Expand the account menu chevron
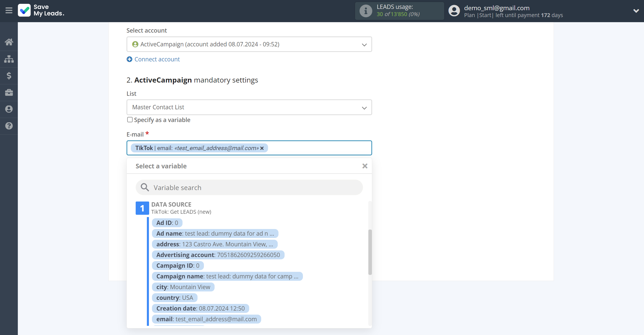644x335 pixels. [x=636, y=11]
